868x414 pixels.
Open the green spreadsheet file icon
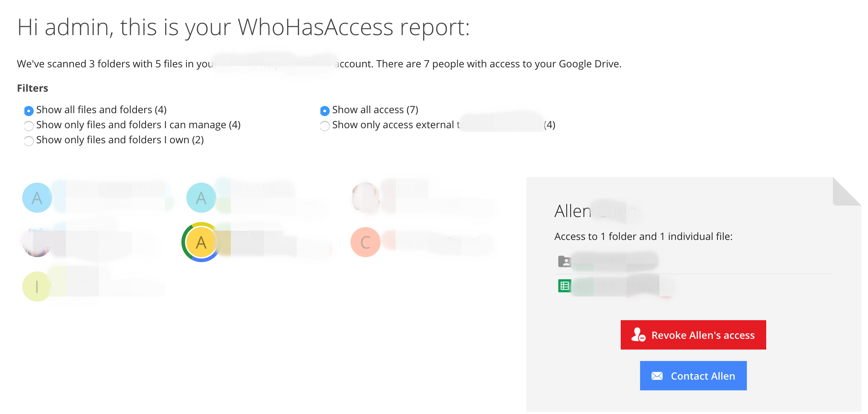coord(564,286)
